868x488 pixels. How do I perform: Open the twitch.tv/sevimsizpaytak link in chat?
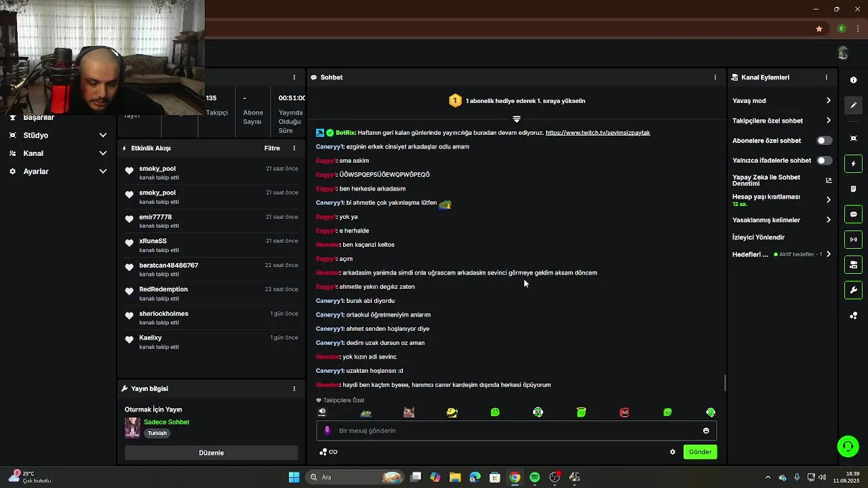(x=597, y=133)
